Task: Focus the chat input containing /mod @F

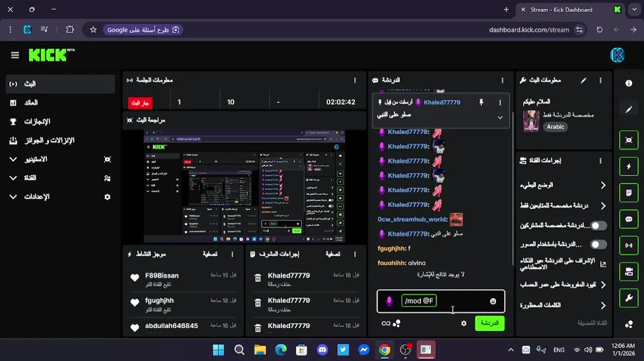Action: (x=441, y=301)
